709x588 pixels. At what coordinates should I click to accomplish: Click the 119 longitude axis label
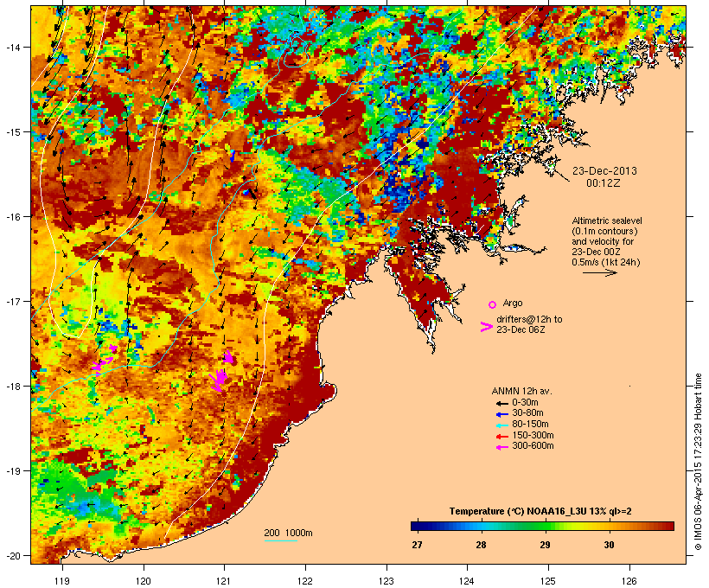(62, 581)
